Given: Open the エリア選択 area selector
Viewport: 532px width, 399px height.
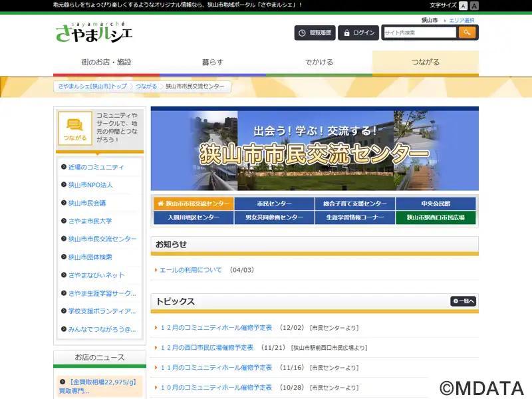Looking at the screenshot, I should point(462,21).
